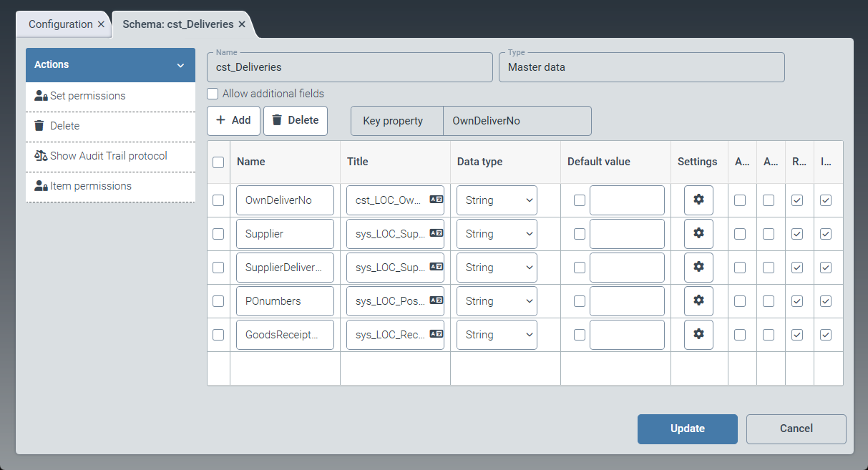
Task: Open settings gear for OwnDeliverNo row
Action: [698, 200]
